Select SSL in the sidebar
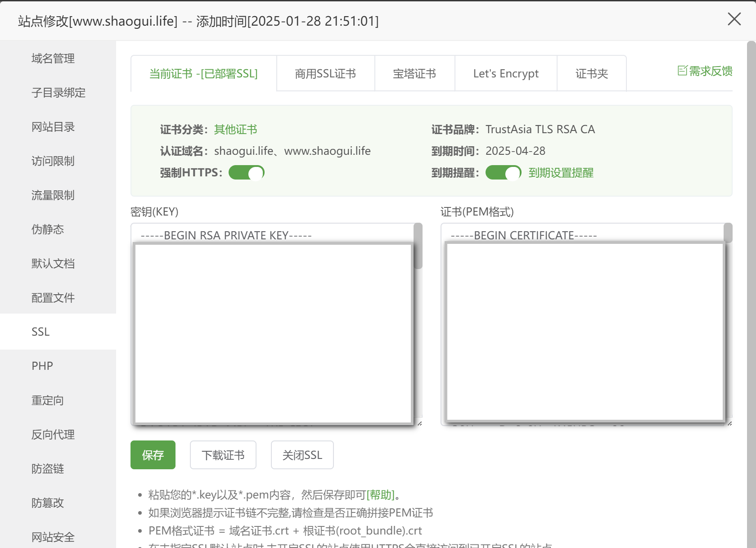The height and width of the screenshot is (548, 756). (x=40, y=332)
